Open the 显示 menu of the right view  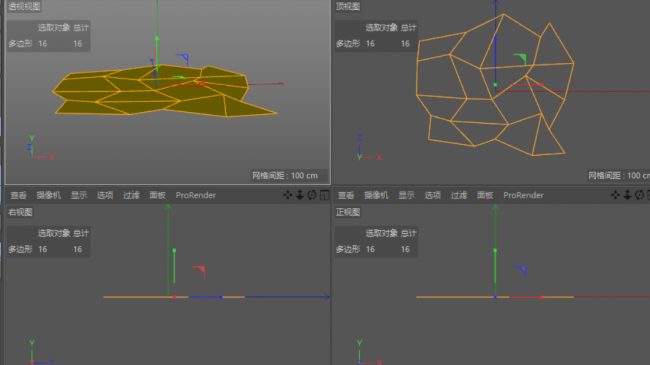(79, 195)
